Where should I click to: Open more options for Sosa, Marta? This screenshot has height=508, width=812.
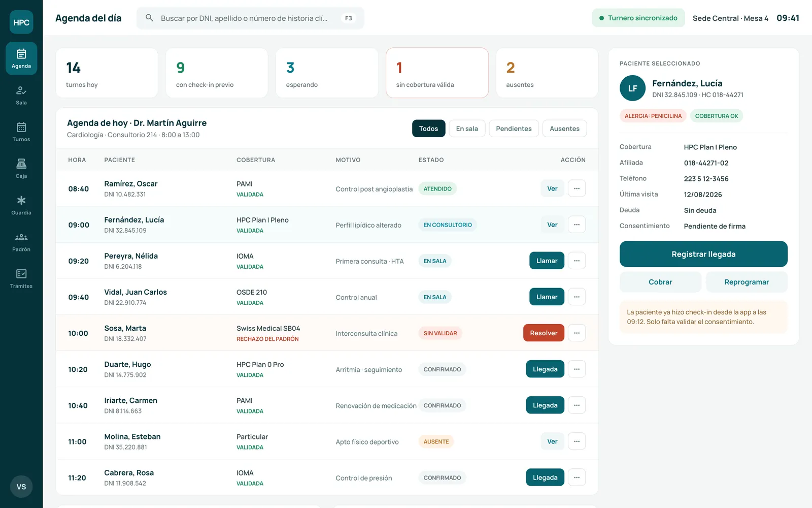pos(577,333)
